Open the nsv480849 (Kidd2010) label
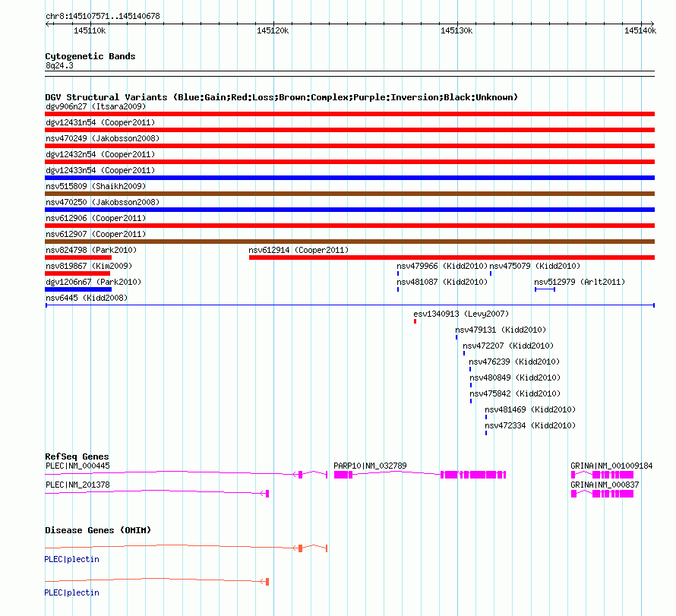Viewport: 676px width, 616px height. (x=515, y=377)
